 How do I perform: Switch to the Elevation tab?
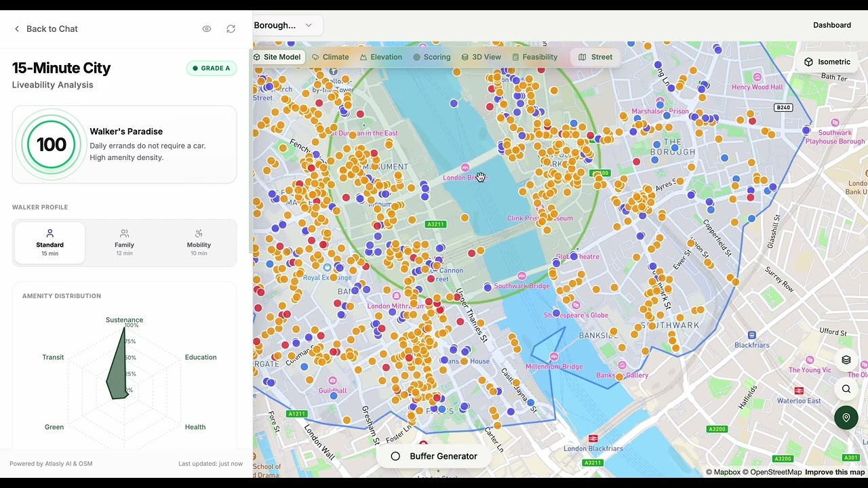point(381,57)
